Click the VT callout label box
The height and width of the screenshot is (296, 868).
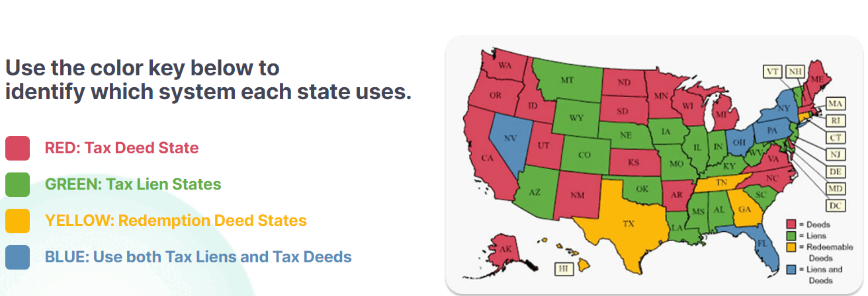(771, 72)
